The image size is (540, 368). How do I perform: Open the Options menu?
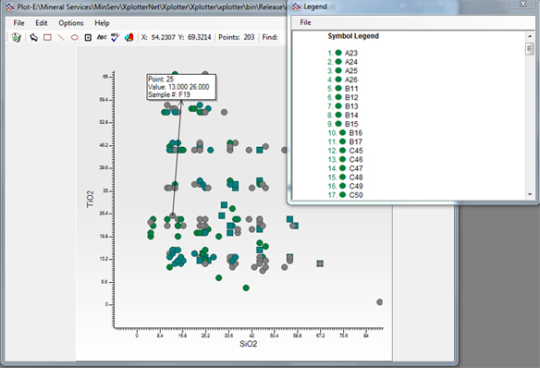71,23
